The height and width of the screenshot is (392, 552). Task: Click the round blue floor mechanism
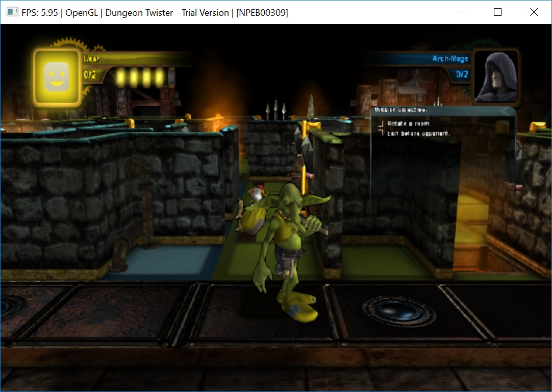(x=399, y=311)
